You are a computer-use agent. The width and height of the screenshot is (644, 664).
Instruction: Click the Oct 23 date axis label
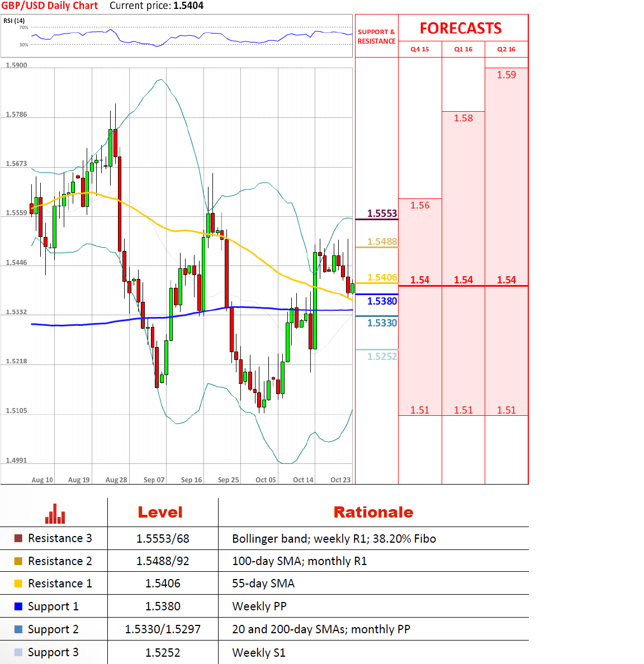pos(340,480)
